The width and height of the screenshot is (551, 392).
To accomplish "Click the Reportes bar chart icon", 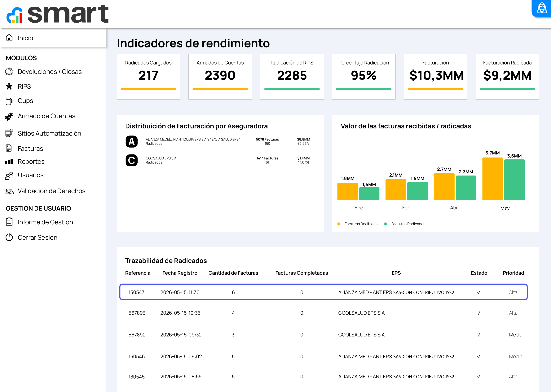I will click(x=9, y=162).
